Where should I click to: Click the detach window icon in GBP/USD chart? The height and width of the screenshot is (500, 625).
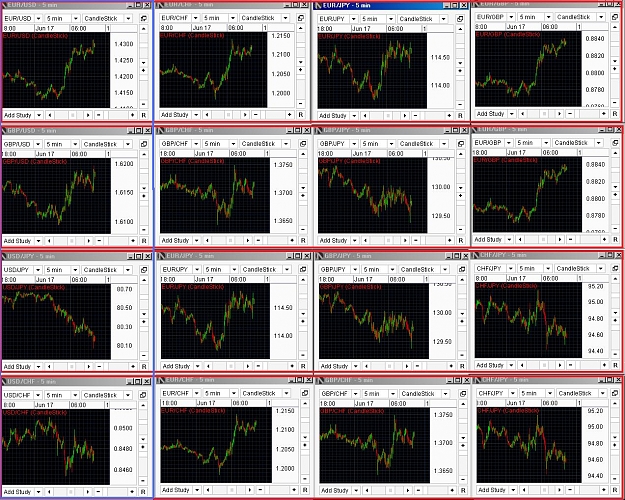click(144, 144)
